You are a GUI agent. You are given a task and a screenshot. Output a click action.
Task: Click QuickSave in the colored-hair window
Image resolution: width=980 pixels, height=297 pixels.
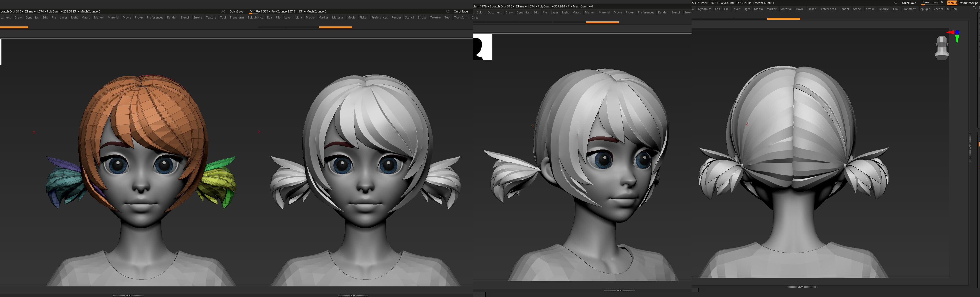[x=236, y=11]
